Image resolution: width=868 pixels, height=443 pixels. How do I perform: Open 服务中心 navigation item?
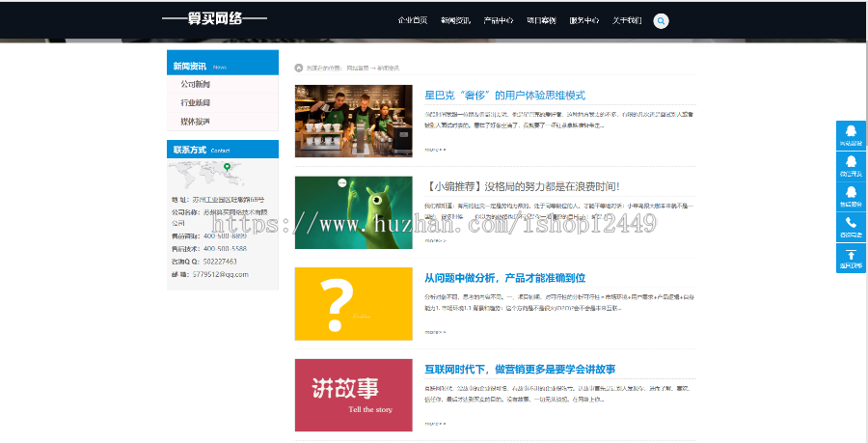(x=584, y=21)
